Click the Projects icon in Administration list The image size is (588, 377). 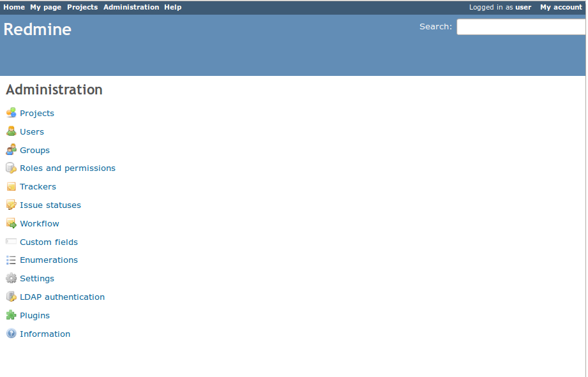[11, 113]
